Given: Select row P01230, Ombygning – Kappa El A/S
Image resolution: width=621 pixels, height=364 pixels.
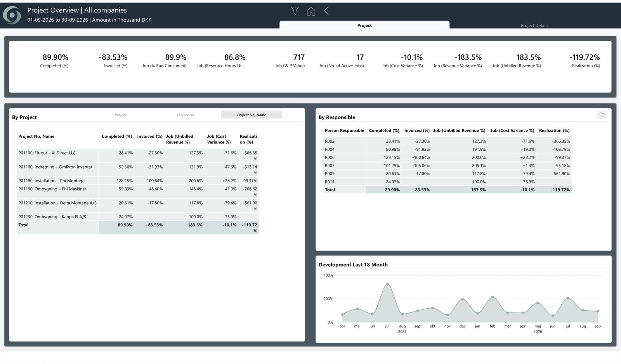Looking at the screenshot, I should pyautogui.click(x=138, y=217).
